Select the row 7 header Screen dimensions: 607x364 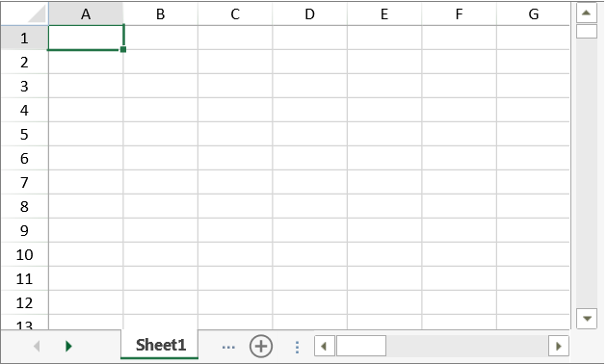point(24,182)
